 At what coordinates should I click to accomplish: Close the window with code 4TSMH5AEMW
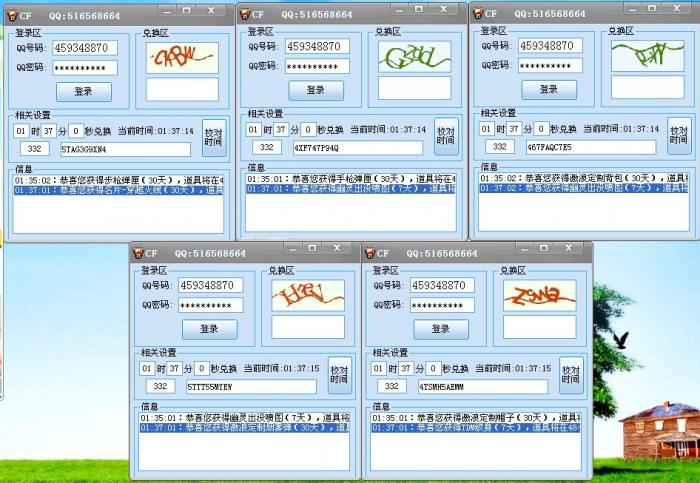click(568, 248)
